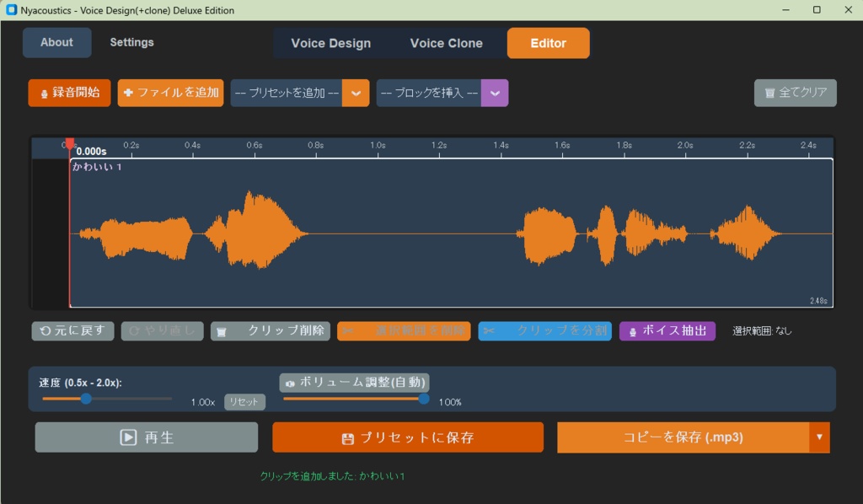863x504 pixels.
Task: Click the trash icon on 全てクリア
Action: click(770, 93)
